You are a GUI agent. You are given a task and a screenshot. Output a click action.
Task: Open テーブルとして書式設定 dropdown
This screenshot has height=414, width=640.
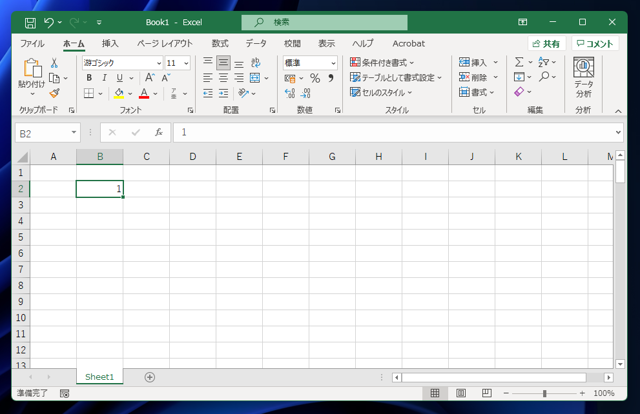click(396, 77)
